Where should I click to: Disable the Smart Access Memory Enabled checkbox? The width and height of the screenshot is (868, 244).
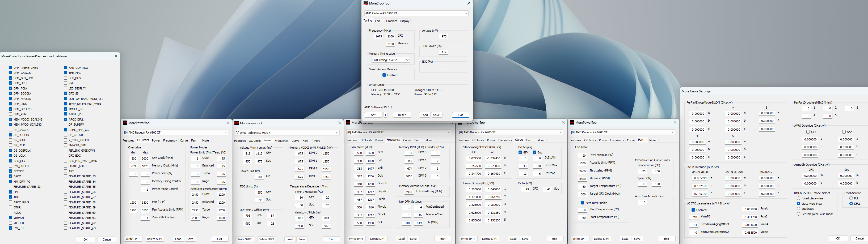(384, 75)
